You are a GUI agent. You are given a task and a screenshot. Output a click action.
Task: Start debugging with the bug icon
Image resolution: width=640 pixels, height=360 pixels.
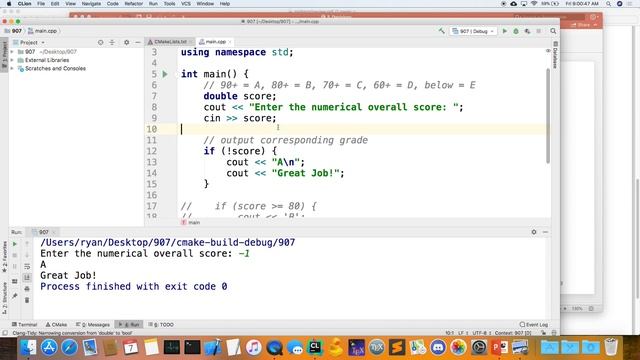[516, 31]
